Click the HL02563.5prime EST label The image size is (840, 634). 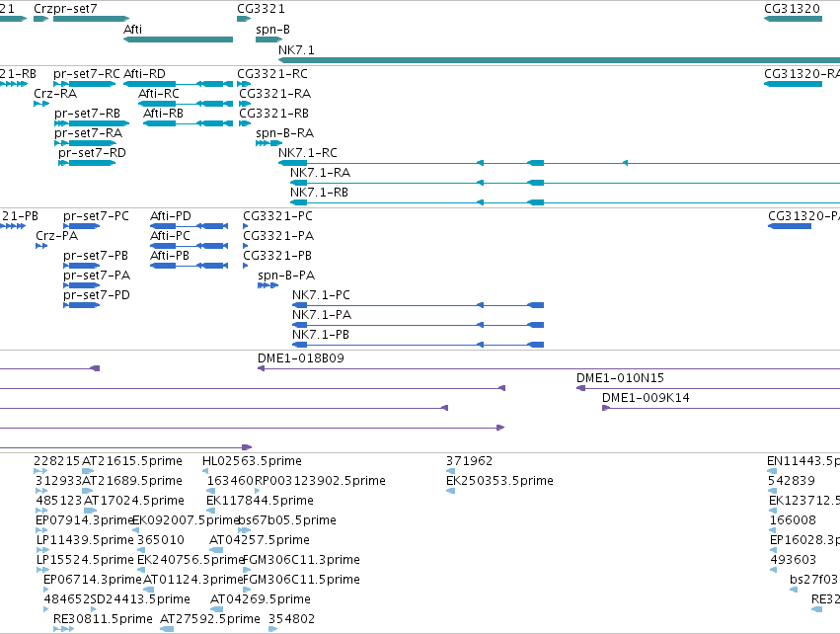click(x=253, y=461)
